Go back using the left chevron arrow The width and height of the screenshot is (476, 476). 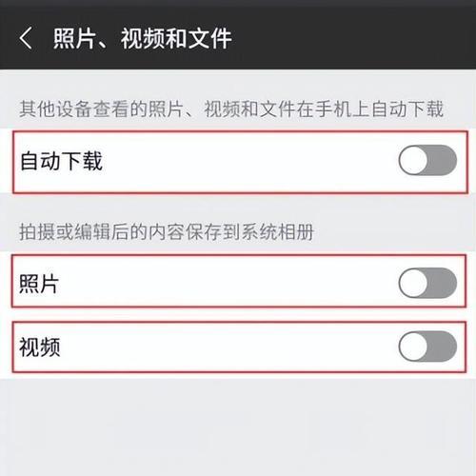click(26, 38)
